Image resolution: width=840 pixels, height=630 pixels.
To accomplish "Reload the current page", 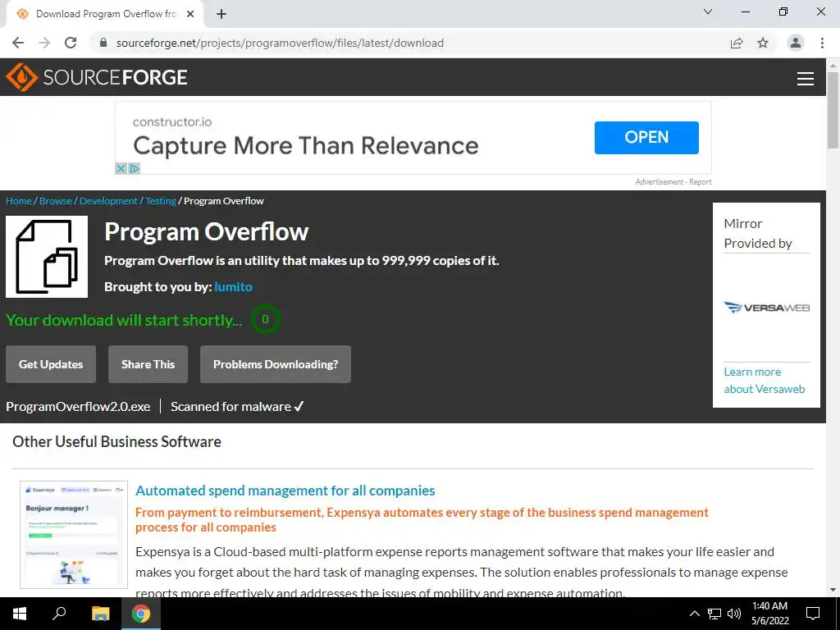I will click(x=71, y=43).
